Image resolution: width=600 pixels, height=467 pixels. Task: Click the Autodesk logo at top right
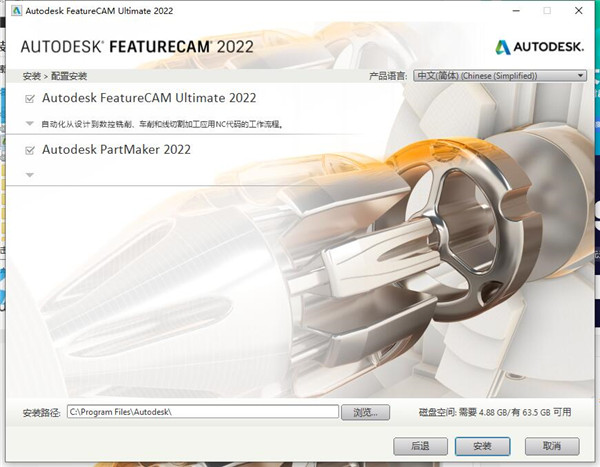tap(540, 47)
